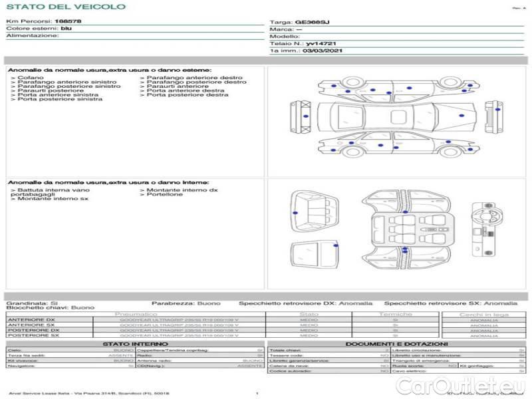The image size is (532, 399).
Task: Click the 'Cerchi in lega' column header
Action: tap(484, 315)
